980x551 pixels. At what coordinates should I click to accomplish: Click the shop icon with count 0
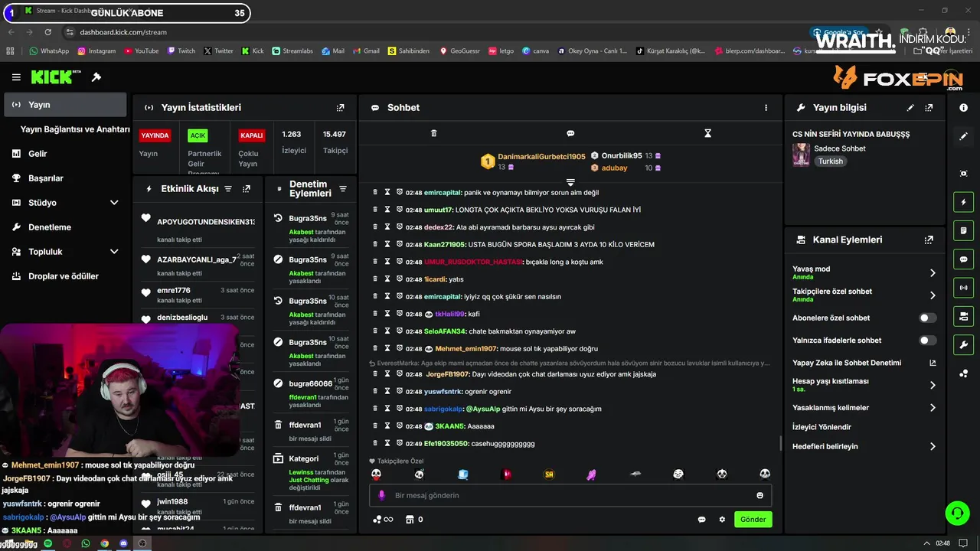click(x=414, y=520)
